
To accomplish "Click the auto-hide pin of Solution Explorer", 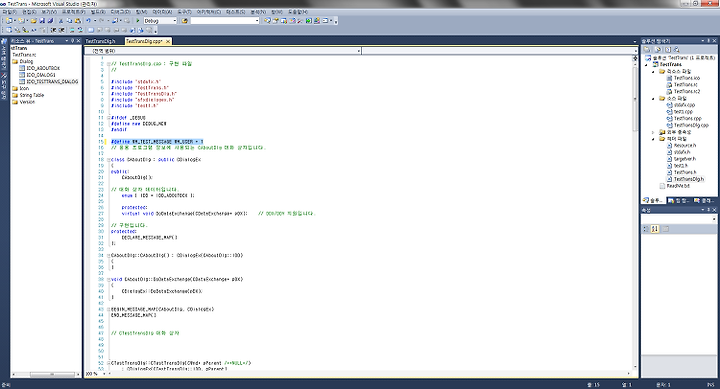I will coord(709,40).
